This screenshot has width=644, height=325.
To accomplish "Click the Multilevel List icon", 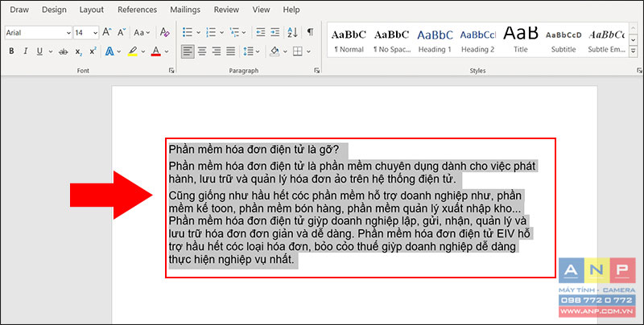I will [234, 32].
